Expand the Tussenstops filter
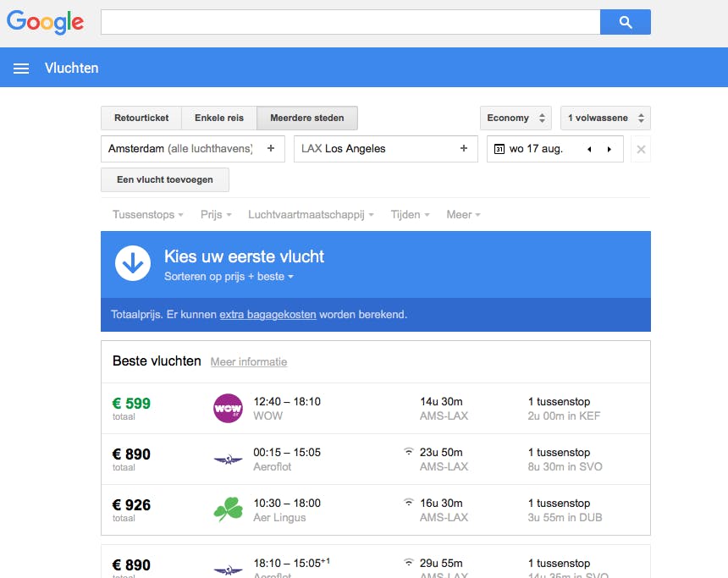 pyautogui.click(x=148, y=215)
